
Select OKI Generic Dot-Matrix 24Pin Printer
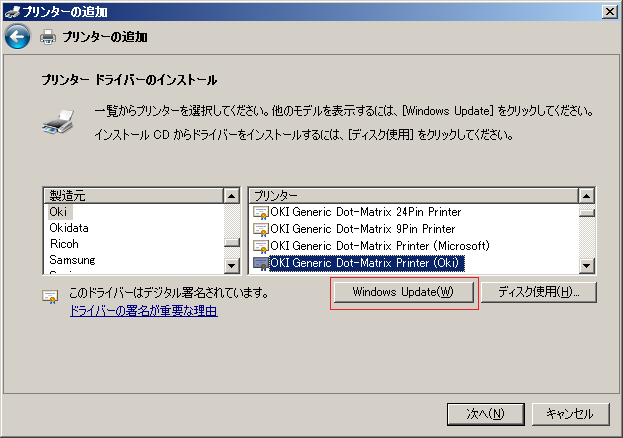[366, 212]
